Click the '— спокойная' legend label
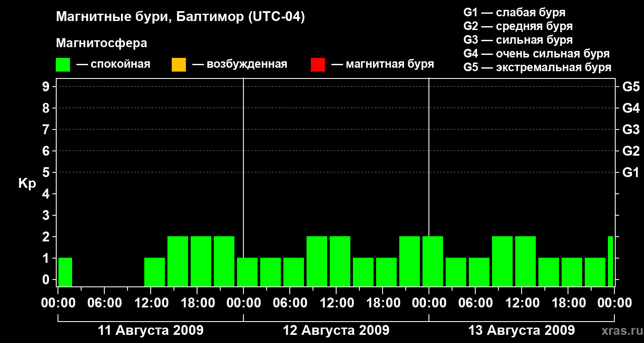The image size is (644, 343). (x=113, y=64)
